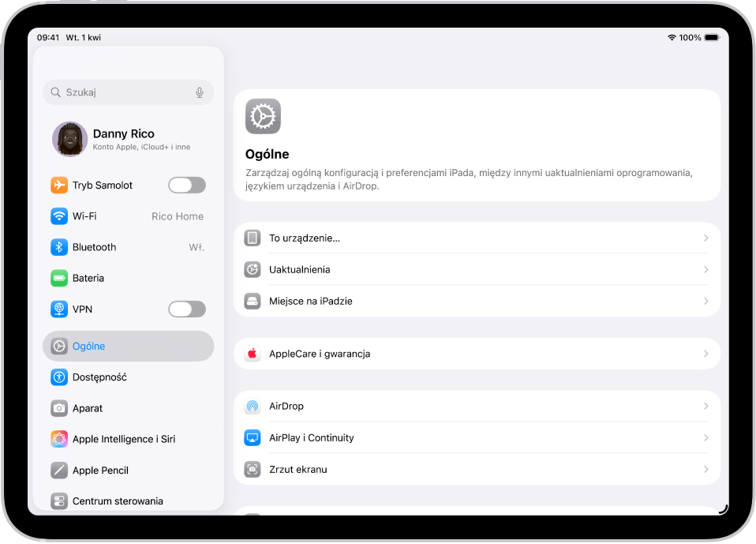Select Dostępność in the sidebar
The width and height of the screenshot is (756, 544).
pos(129,377)
